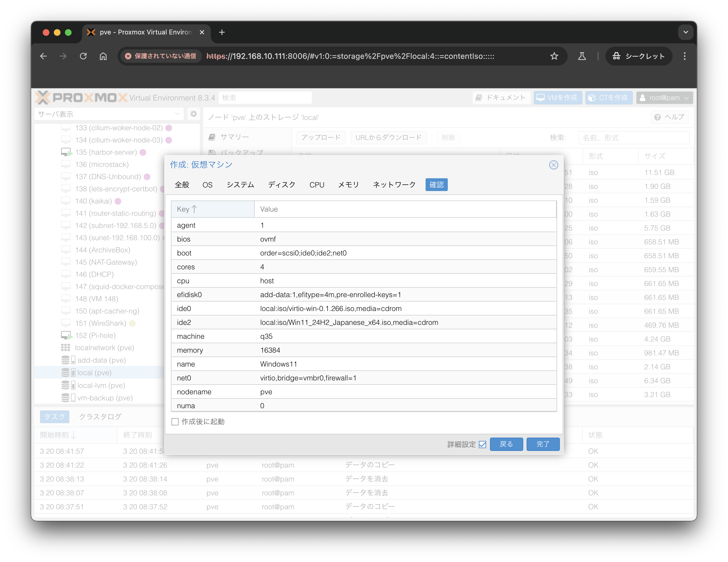This screenshot has width=728, height=562.
Task: Open new browser tab with plus
Action: tap(222, 32)
